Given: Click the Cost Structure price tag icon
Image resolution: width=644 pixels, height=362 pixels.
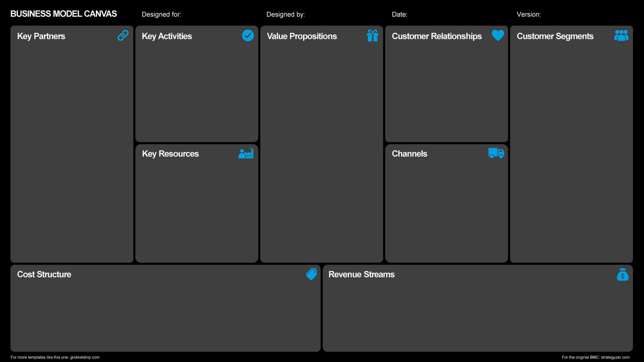Looking at the screenshot, I should click(x=311, y=274).
